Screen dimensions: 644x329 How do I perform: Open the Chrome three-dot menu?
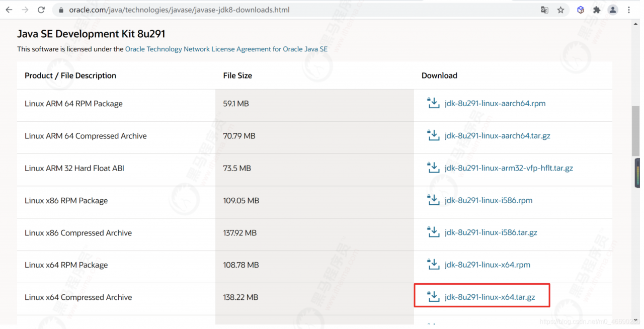point(629,10)
